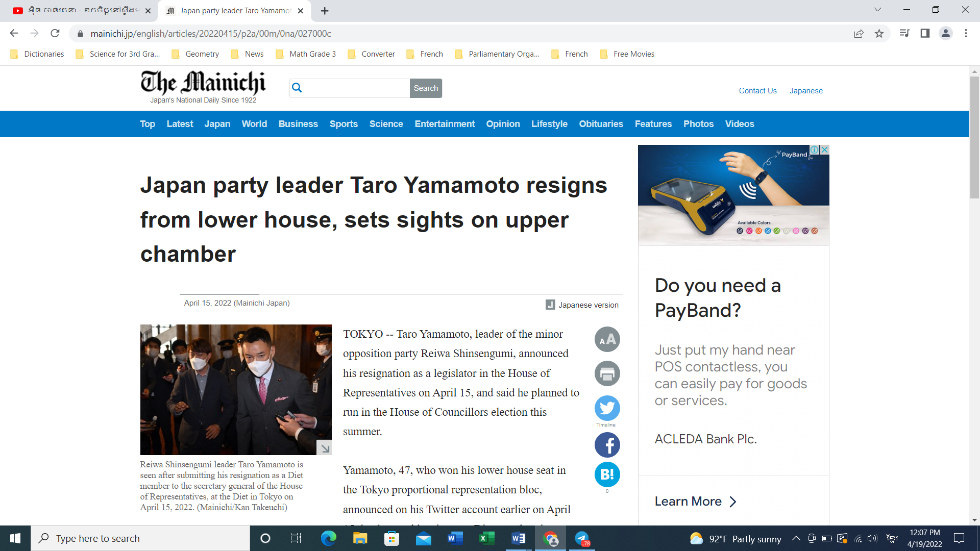Go to the Top section
The image size is (980, 551).
click(148, 124)
